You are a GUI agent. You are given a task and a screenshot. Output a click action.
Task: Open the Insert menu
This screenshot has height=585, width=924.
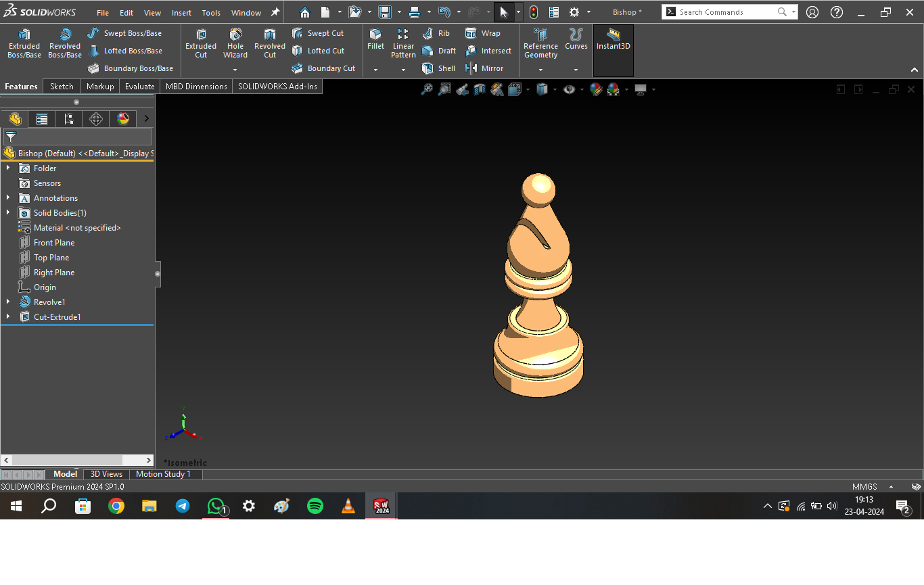(x=181, y=13)
